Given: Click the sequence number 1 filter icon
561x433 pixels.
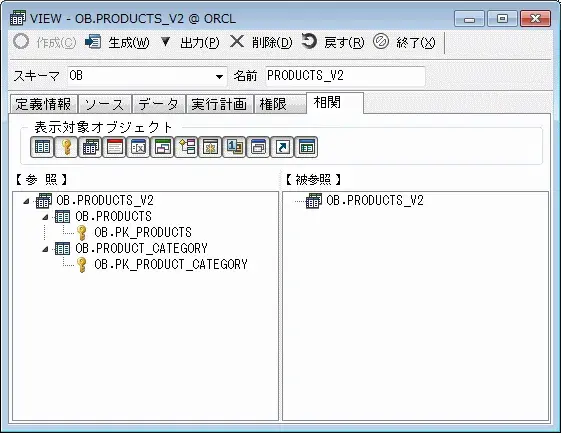Looking at the screenshot, I should tap(234, 147).
